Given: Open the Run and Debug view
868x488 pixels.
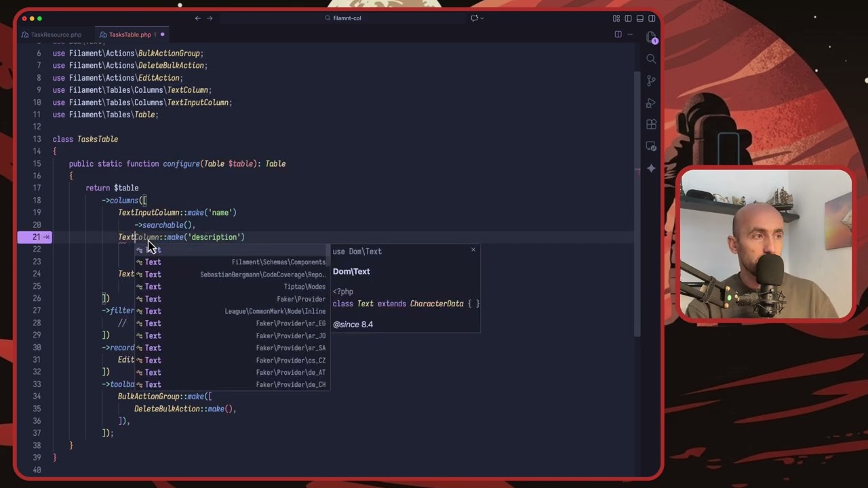Looking at the screenshot, I should pyautogui.click(x=651, y=103).
